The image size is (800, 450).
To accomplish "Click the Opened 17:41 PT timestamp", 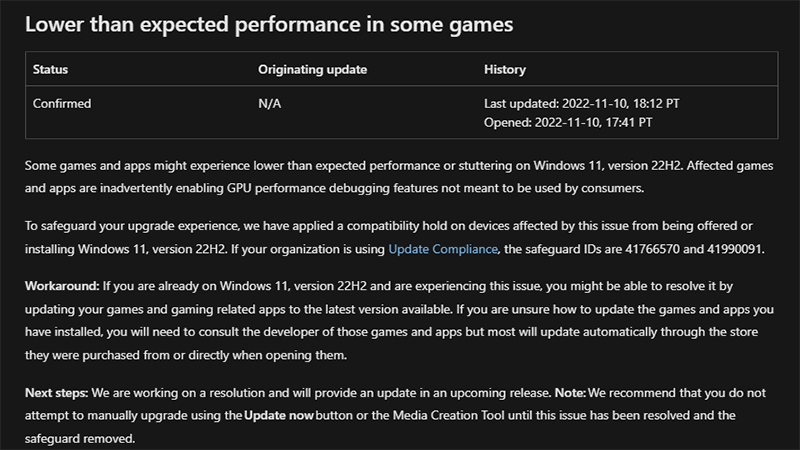I will point(568,122).
